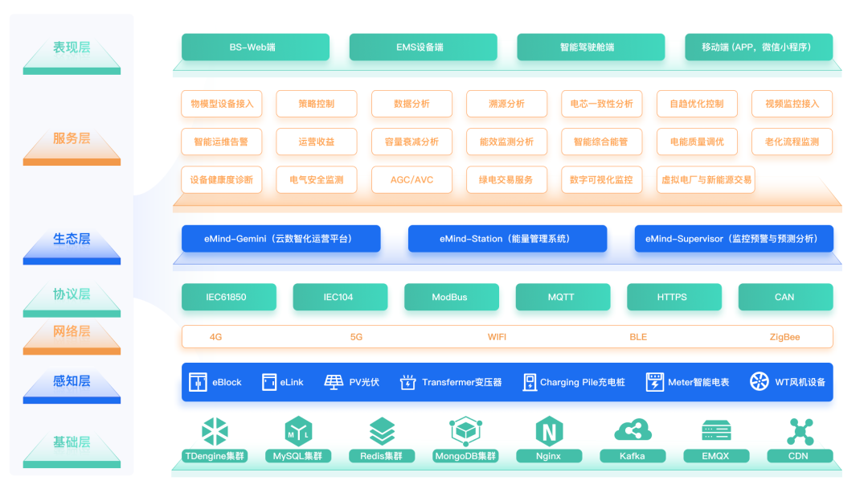Select the 虚拟电厂与新能源交易 service box

tap(706, 180)
